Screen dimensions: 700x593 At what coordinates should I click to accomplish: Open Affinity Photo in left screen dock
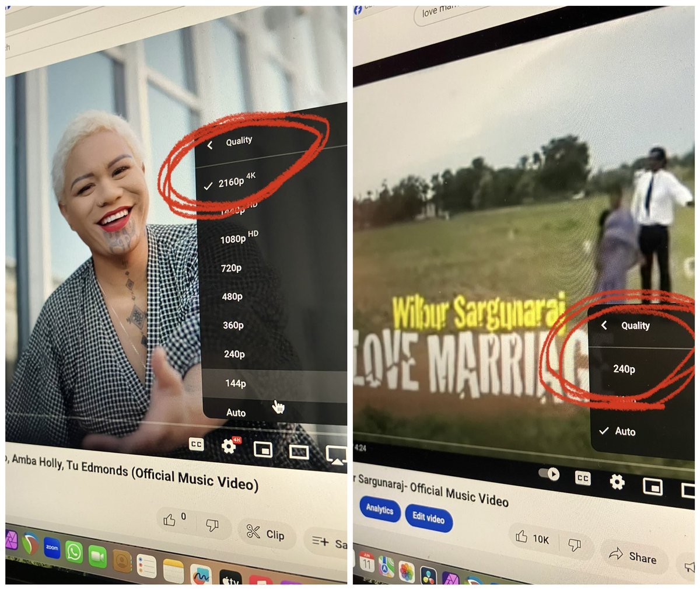[x=12, y=539]
